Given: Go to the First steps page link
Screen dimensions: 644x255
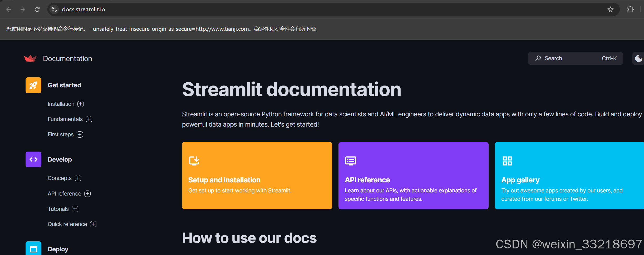Looking at the screenshot, I should (61, 134).
